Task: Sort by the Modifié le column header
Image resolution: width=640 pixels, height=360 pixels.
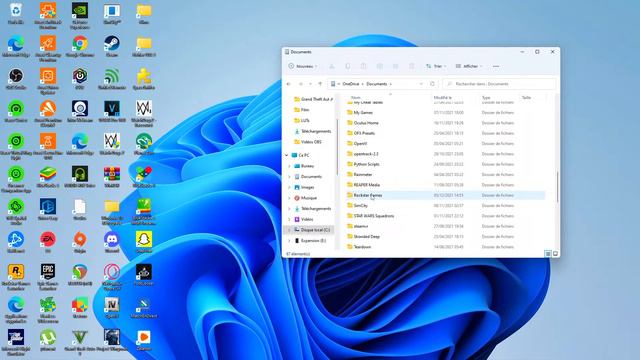Action: [442, 98]
